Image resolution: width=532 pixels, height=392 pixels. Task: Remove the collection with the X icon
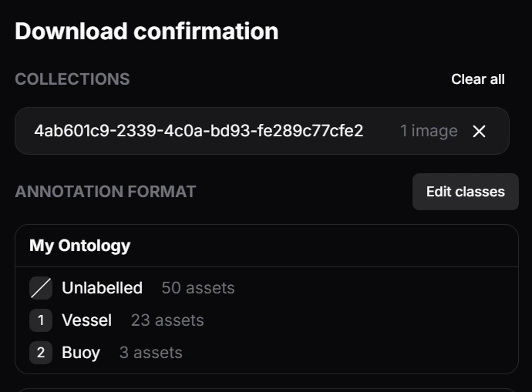(x=479, y=132)
